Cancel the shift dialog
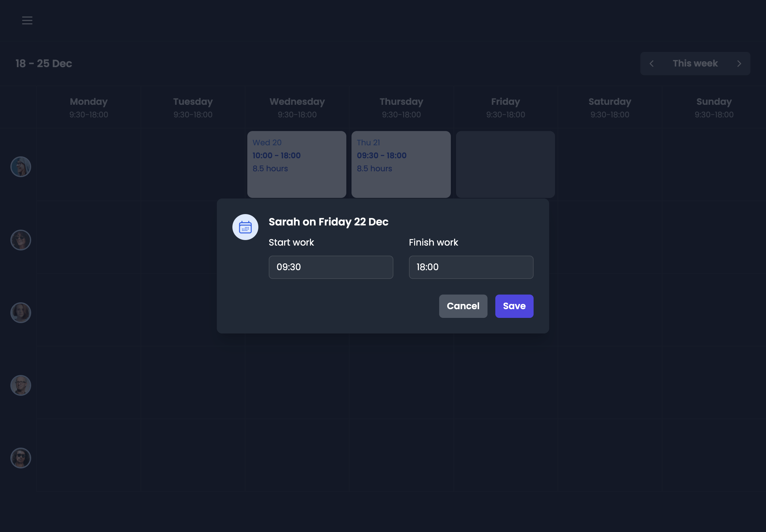 [x=463, y=306]
